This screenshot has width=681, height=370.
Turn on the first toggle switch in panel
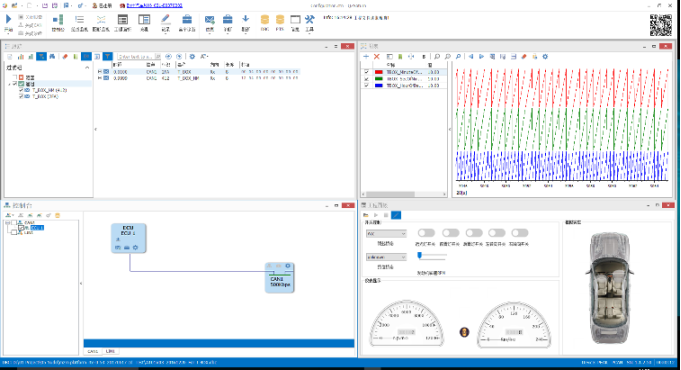click(x=426, y=233)
